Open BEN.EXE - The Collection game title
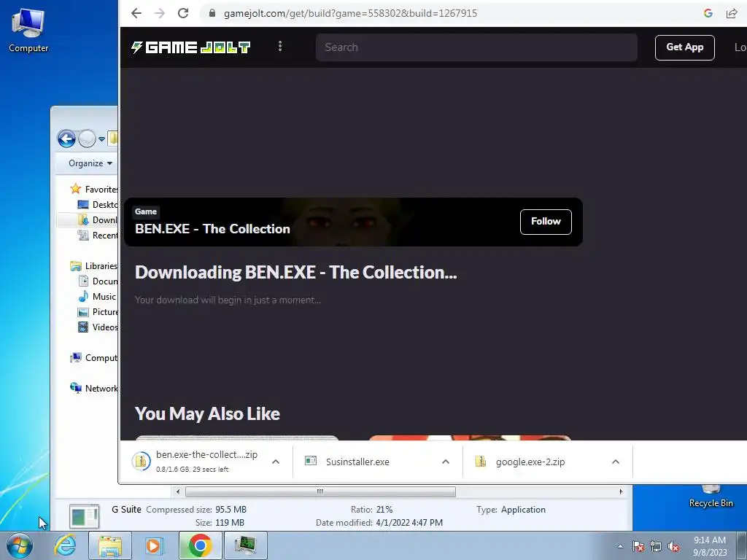The image size is (747, 560). [212, 229]
